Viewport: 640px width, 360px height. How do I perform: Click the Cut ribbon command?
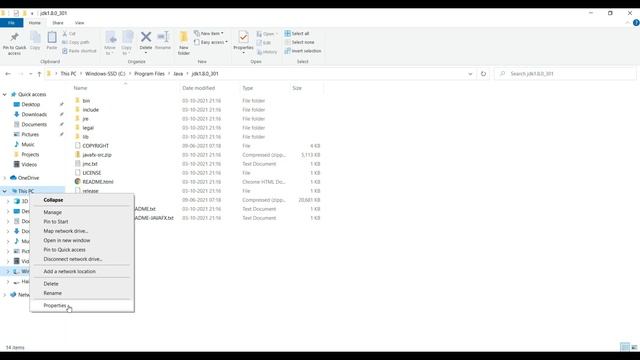(x=69, y=33)
